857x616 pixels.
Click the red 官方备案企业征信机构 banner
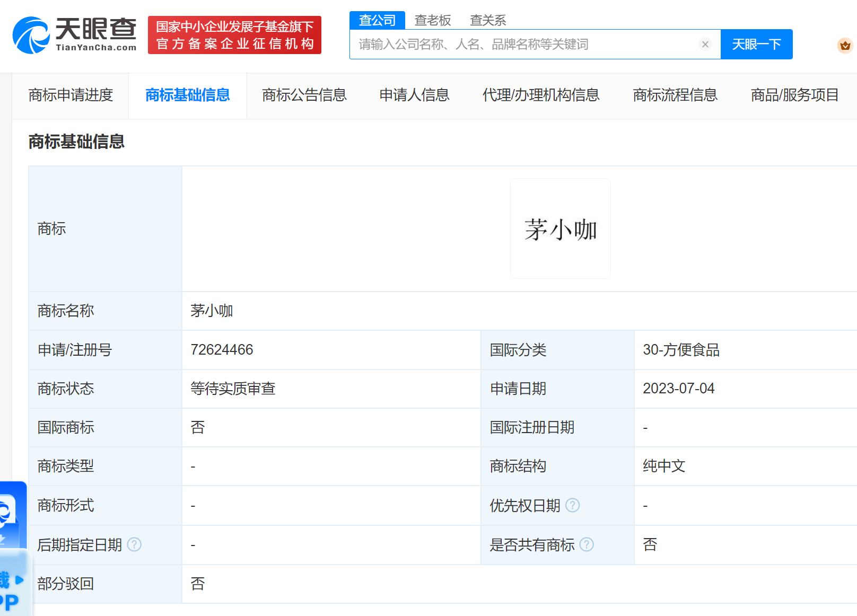(x=234, y=35)
